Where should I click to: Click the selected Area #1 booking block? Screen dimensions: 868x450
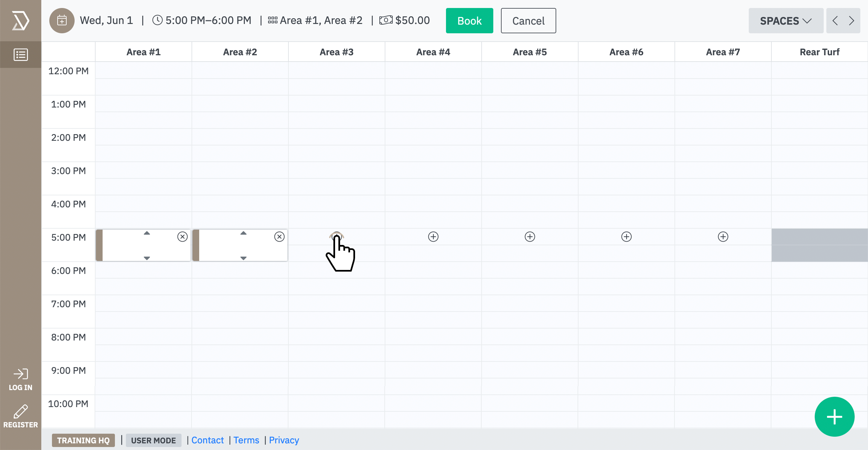144,245
